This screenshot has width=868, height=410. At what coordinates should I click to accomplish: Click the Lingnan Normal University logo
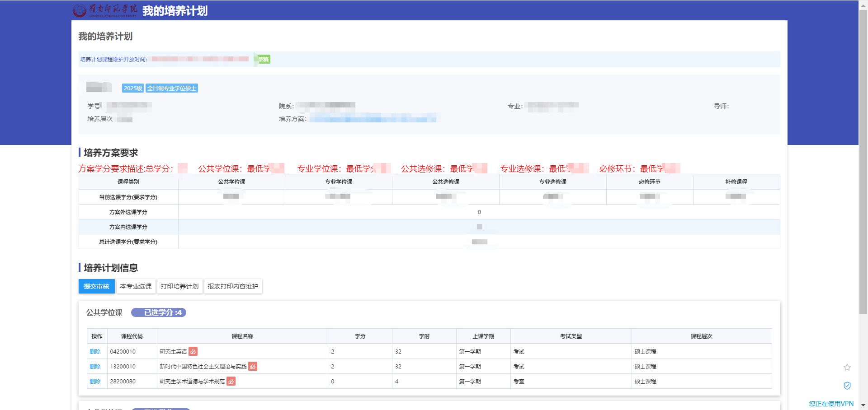(x=105, y=10)
